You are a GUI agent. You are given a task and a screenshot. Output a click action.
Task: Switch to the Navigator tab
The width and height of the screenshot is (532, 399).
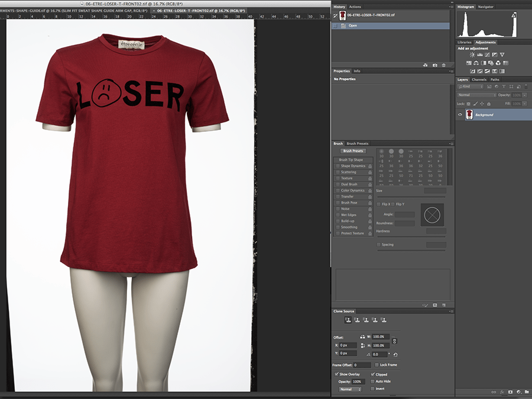click(x=485, y=7)
